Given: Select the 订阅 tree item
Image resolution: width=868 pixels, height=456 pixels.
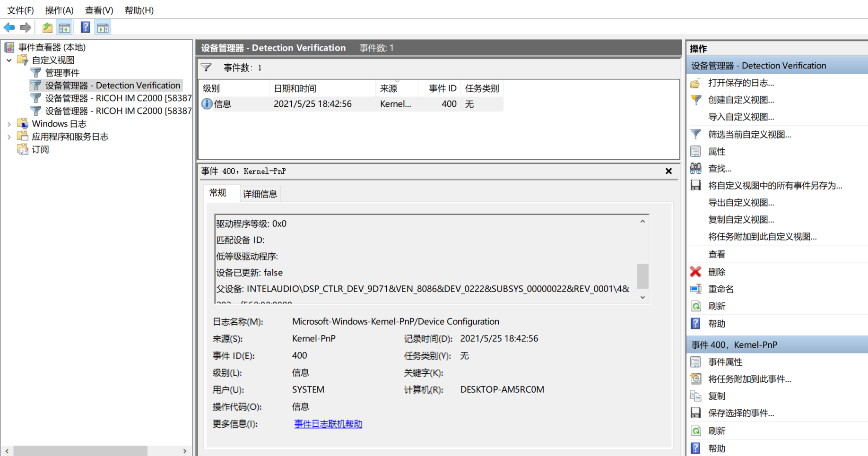Looking at the screenshot, I should (x=40, y=149).
